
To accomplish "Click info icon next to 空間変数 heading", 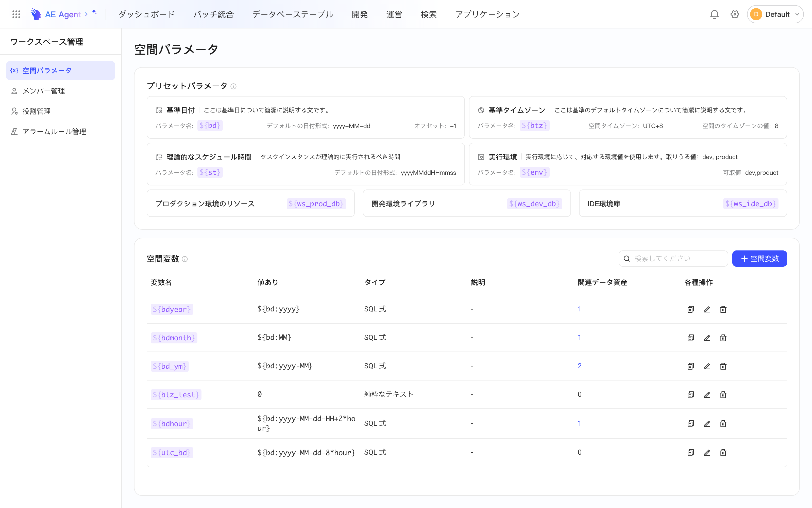I will click(x=184, y=259).
